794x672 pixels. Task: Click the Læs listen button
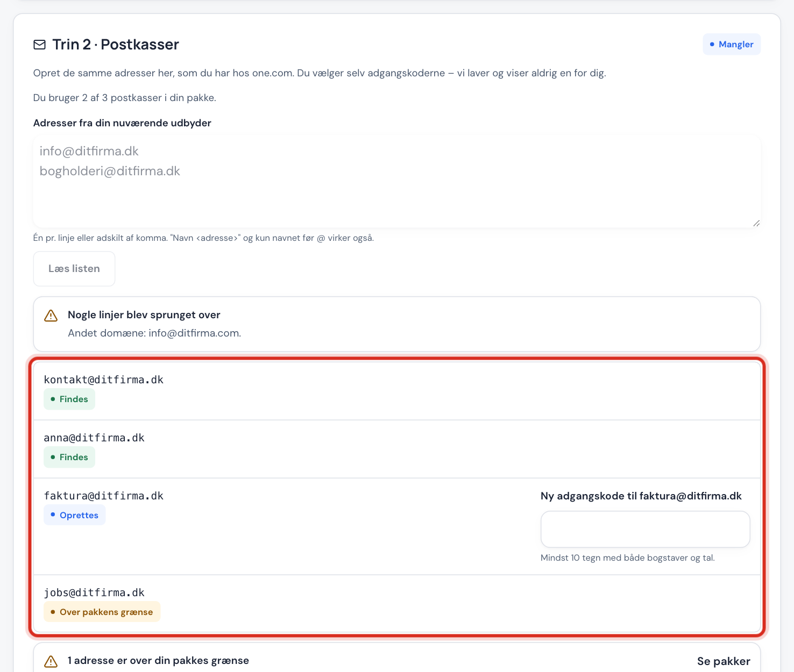[x=74, y=269]
